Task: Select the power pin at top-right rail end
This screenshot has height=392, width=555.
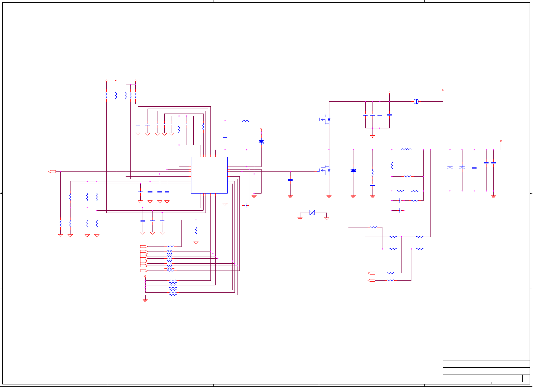Action: pyautogui.click(x=443, y=90)
